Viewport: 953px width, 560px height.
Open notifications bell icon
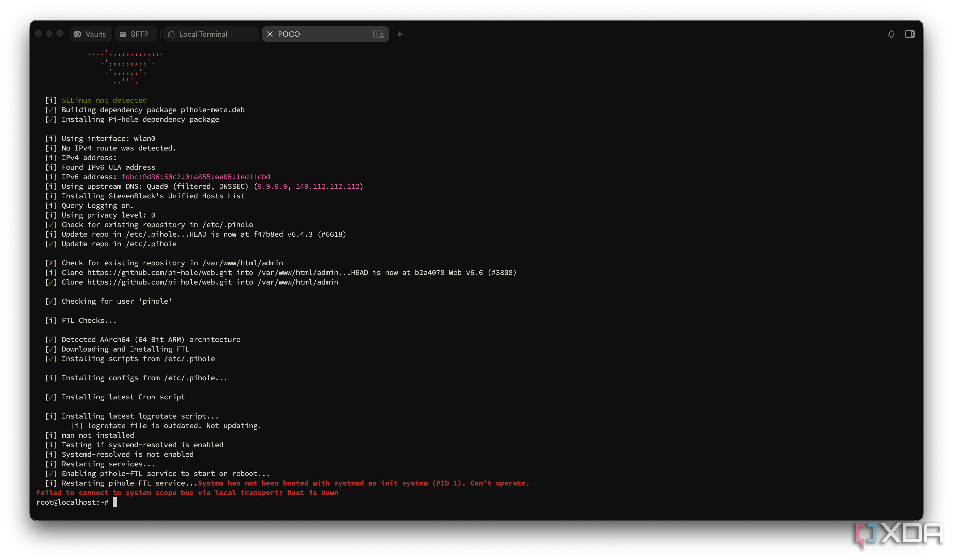coord(891,34)
